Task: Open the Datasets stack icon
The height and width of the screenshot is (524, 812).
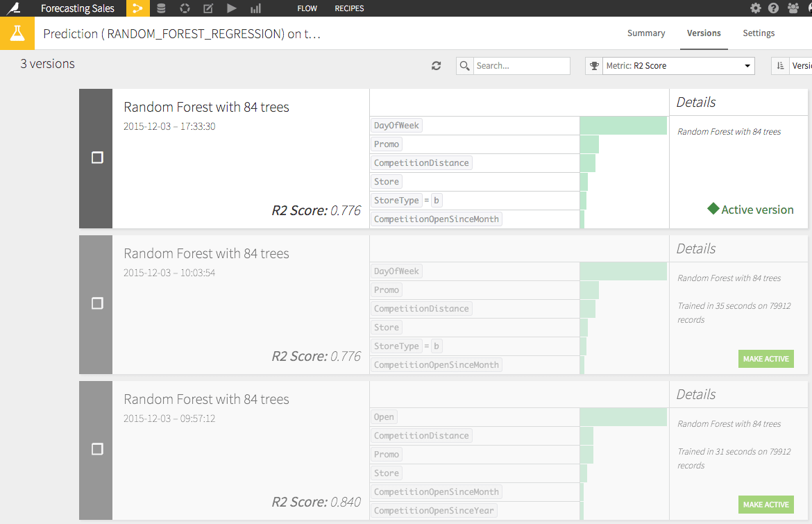Action: pyautogui.click(x=161, y=8)
